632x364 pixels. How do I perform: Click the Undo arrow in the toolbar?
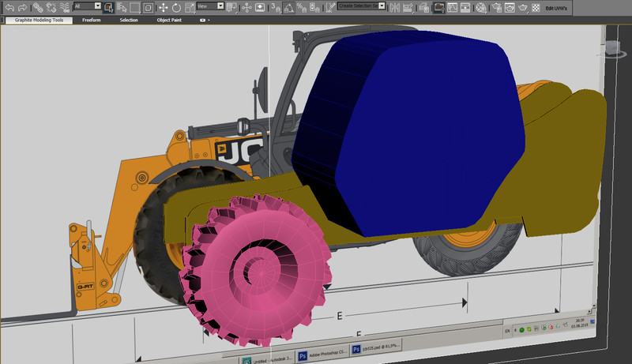[8, 6]
